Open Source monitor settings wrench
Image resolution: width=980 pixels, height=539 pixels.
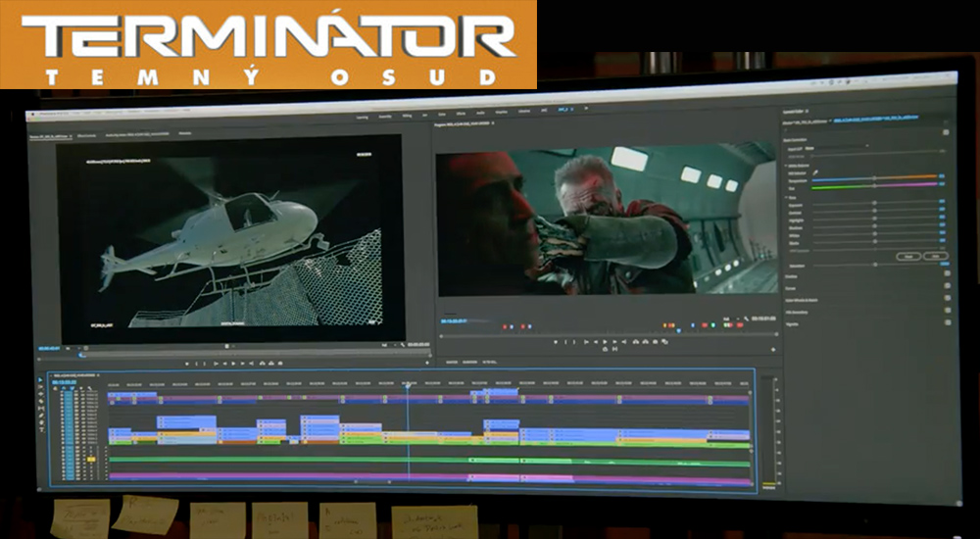pos(403,345)
